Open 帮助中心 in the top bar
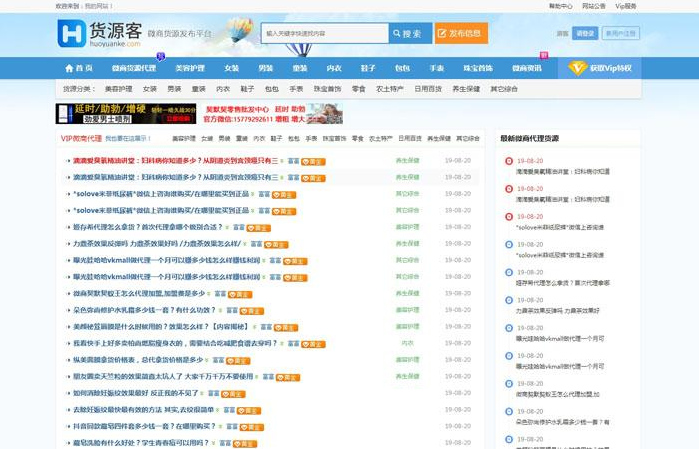The width and height of the screenshot is (699, 449). coord(560,6)
